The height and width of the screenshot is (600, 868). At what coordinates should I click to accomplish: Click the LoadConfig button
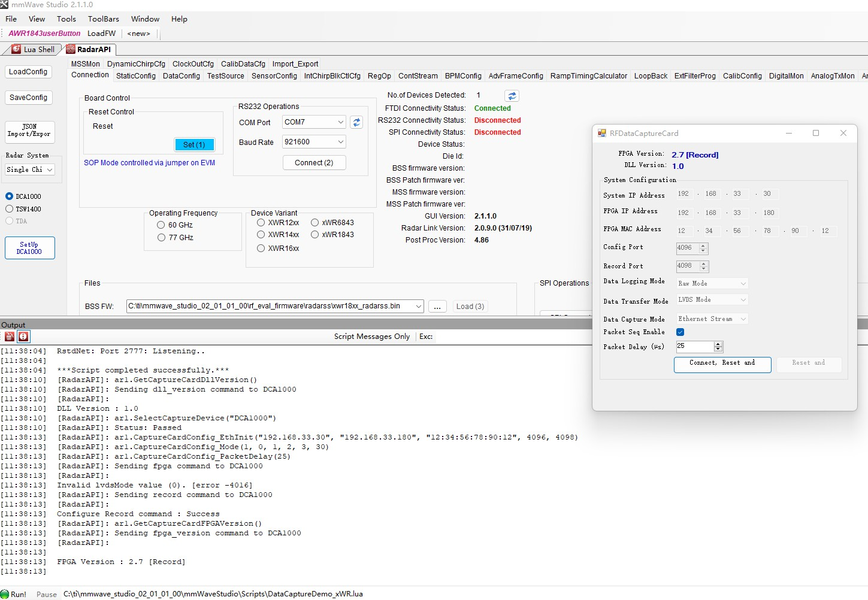coord(28,72)
